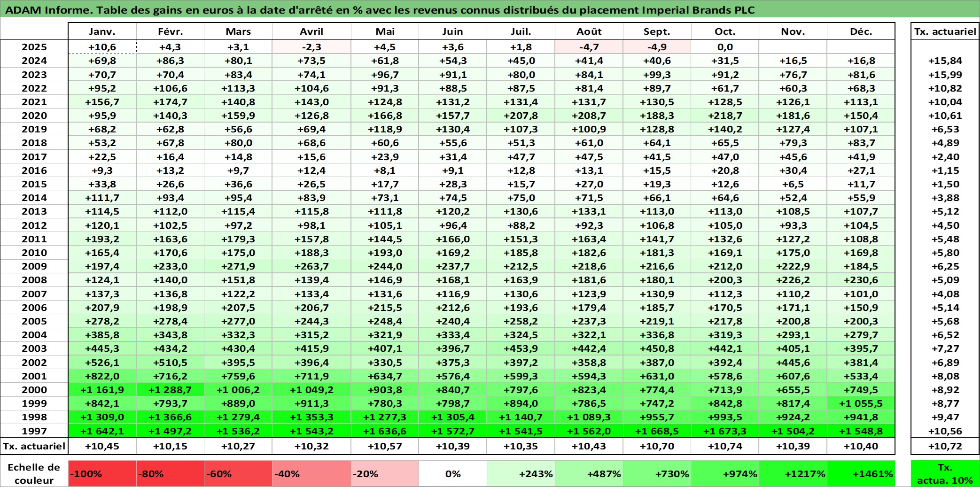980x487 pixels.
Task: Click the cell showing +118,9
Action: (385, 129)
